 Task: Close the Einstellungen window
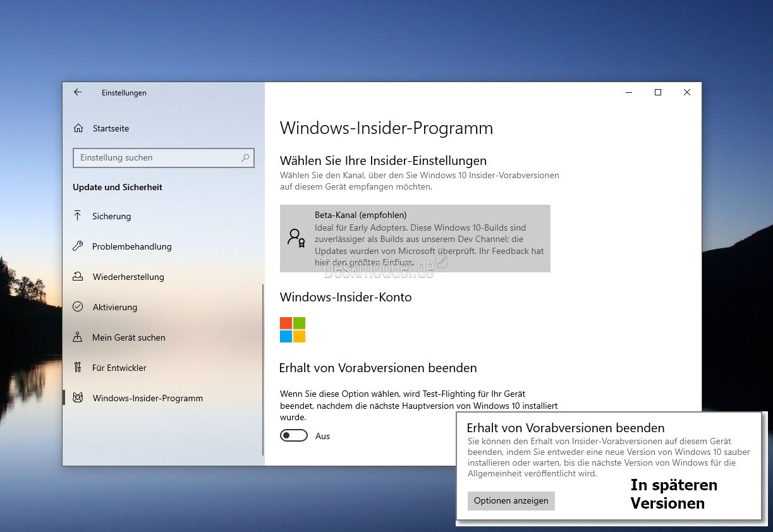pyautogui.click(x=687, y=92)
